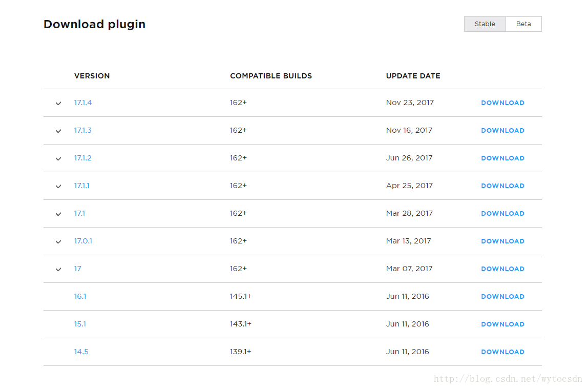Expand version 17.1 release notes chevron
Screen dimensions: 588x389
(58, 214)
